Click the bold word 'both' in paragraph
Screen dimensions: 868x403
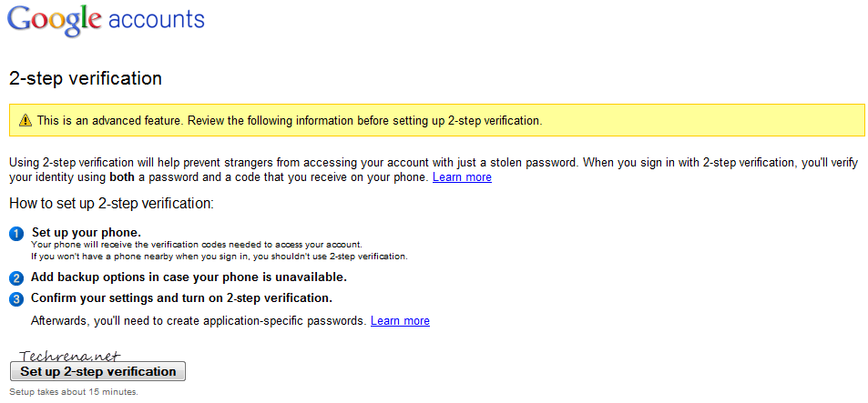(x=122, y=177)
